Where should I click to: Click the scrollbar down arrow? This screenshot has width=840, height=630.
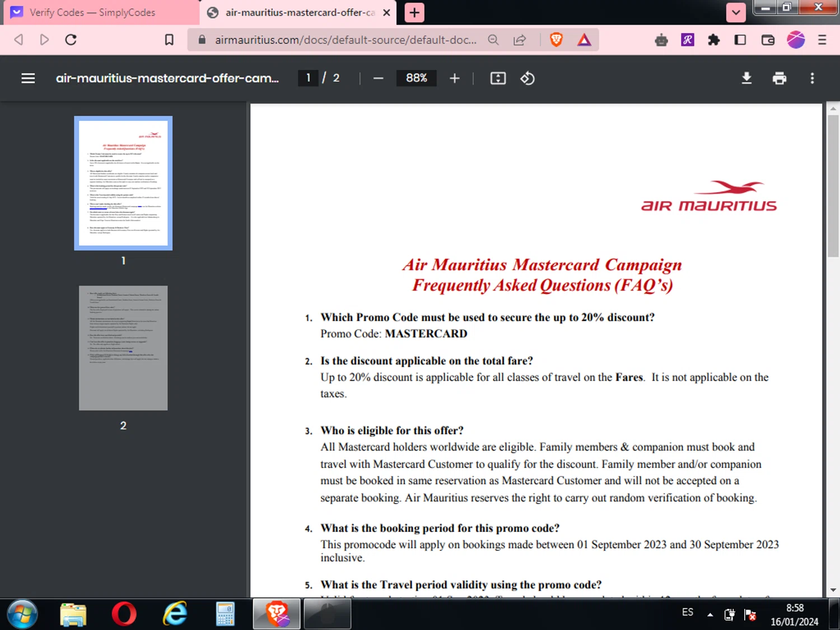click(833, 590)
